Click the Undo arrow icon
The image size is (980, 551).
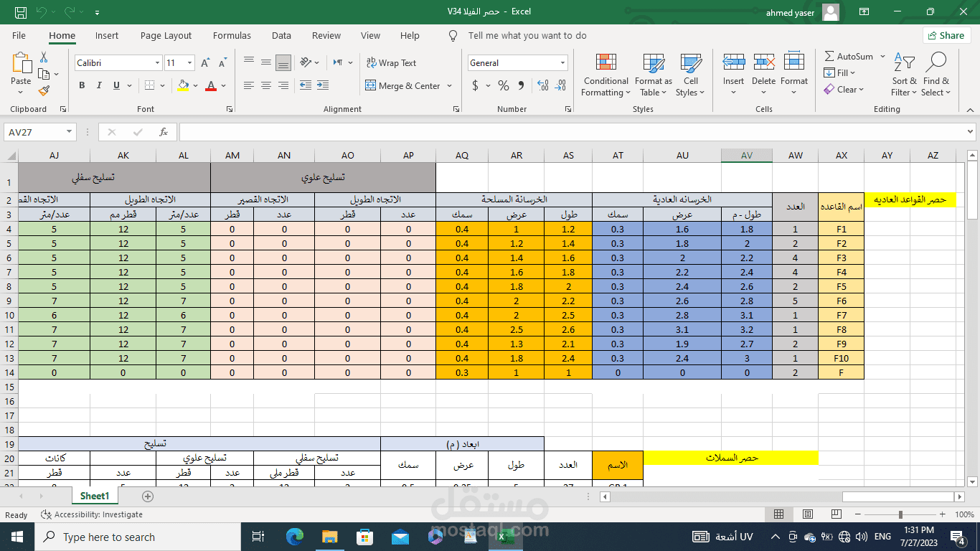pos(41,12)
